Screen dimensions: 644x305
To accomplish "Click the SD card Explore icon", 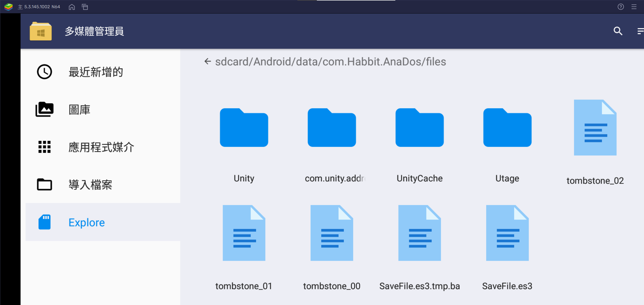I will pos(44,222).
